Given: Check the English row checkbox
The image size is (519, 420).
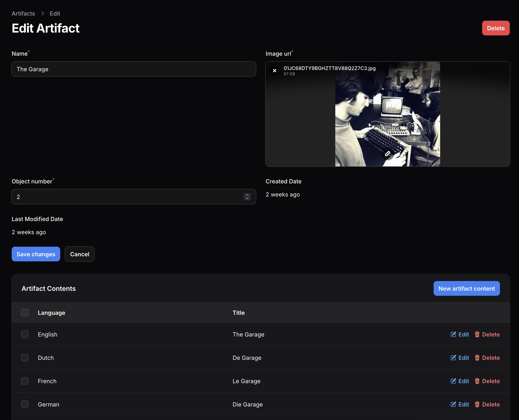Looking at the screenshot, I should click(25, 334).
